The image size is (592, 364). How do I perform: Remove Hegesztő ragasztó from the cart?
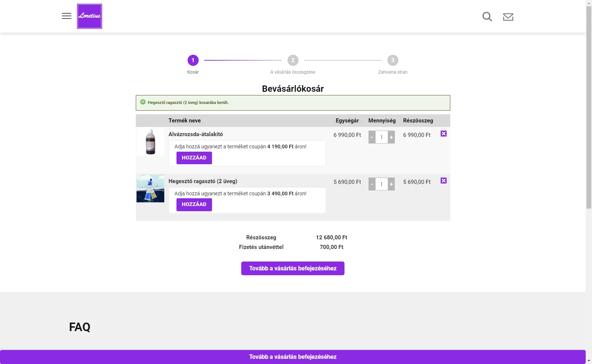pos(444,181)
